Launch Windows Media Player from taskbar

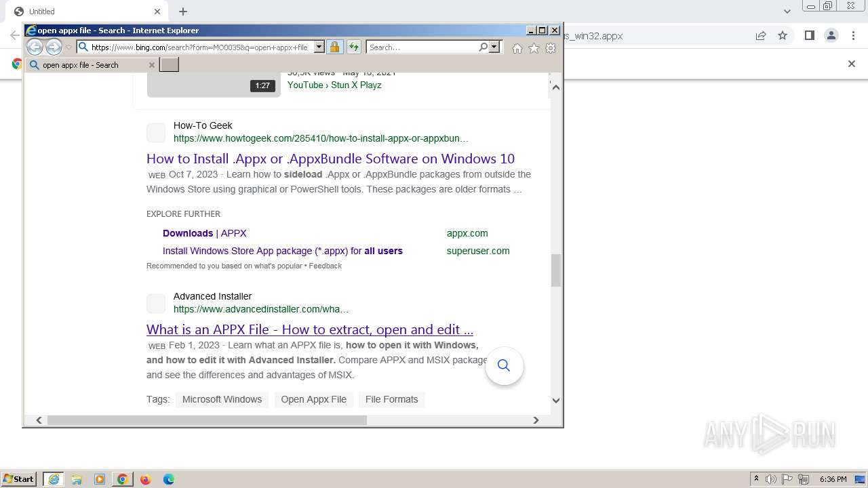pyautogui.click(x=100, y=479)
